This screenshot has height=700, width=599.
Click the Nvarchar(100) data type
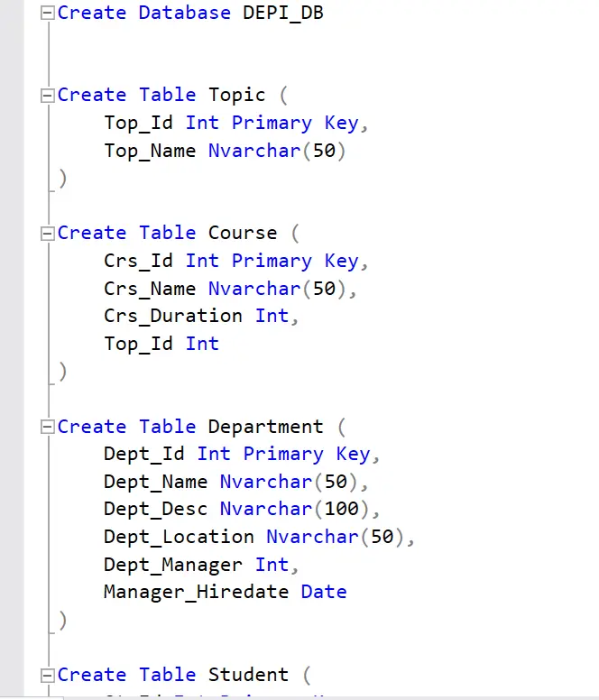(x=295, y=510)
